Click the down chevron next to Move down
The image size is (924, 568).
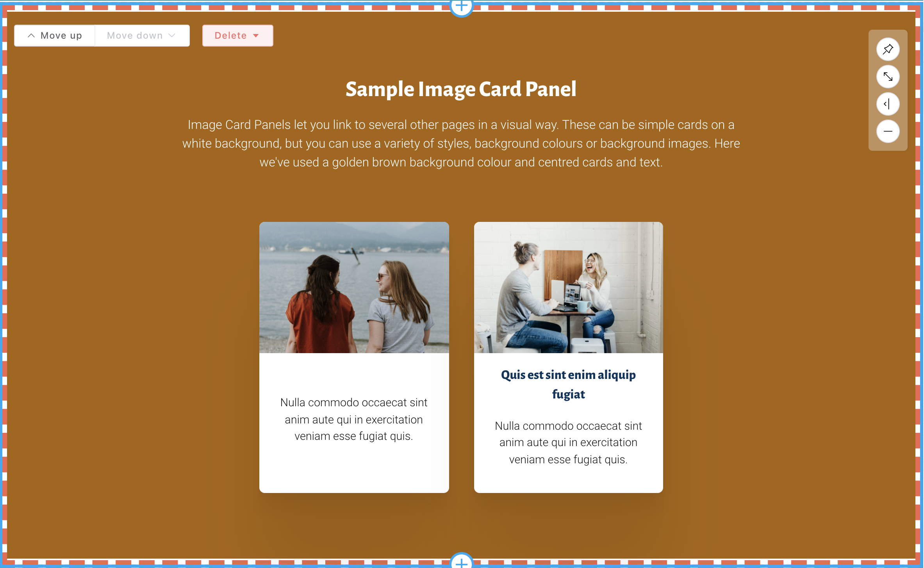pos(172,36)
